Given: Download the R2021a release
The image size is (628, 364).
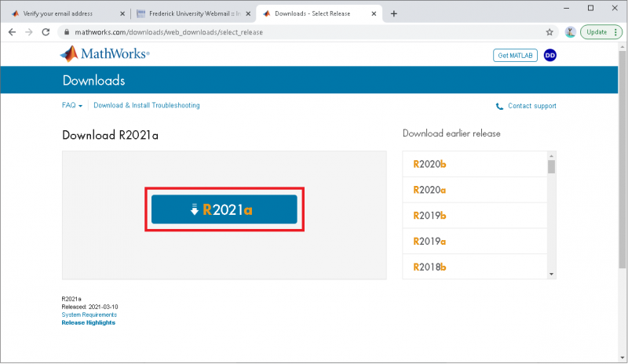Looking at the screenshot, I should [224, 209].
